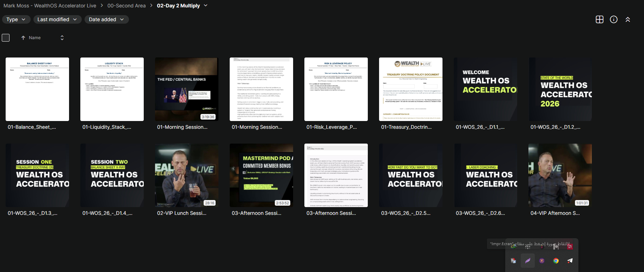Click the 04-VIP Afternoon S... file name
This screenshot has height=272, width=644.
click(555, 213)
